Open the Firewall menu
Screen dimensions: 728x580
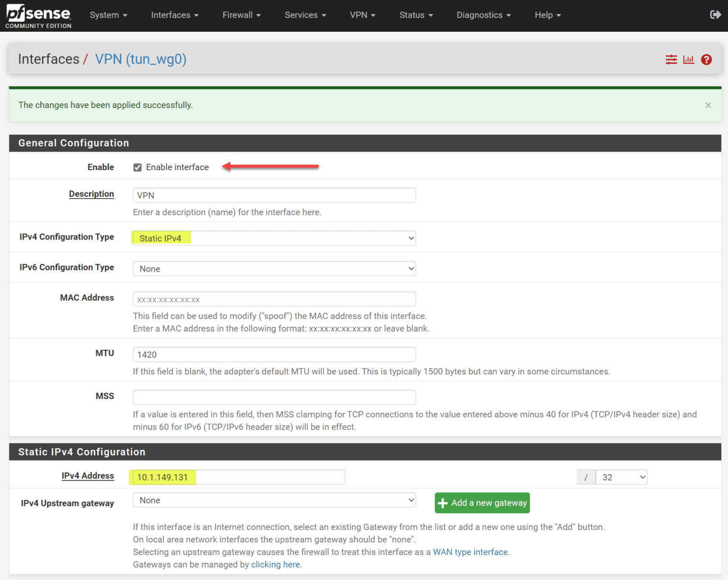coord(241,15)
